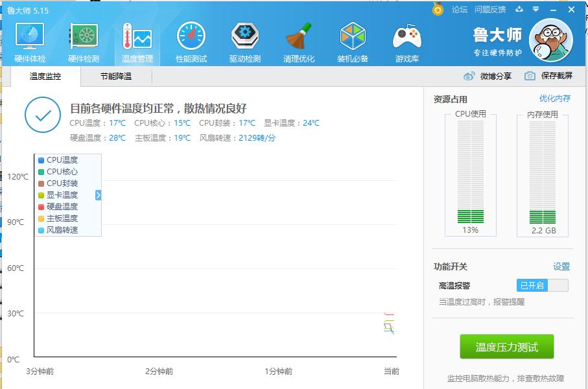Launch 性能测试 performance test
Screen dimensions: 588x389
tap(191, 42)
